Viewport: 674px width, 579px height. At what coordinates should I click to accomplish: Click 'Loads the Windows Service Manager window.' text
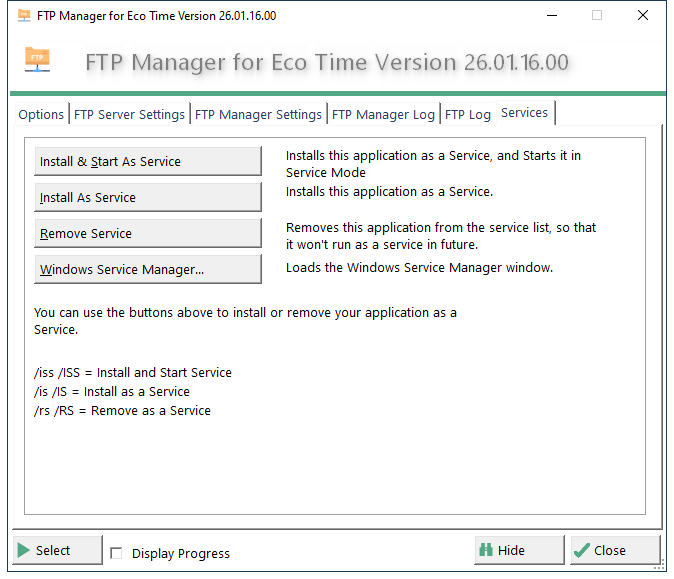click(x=420, y=268)
